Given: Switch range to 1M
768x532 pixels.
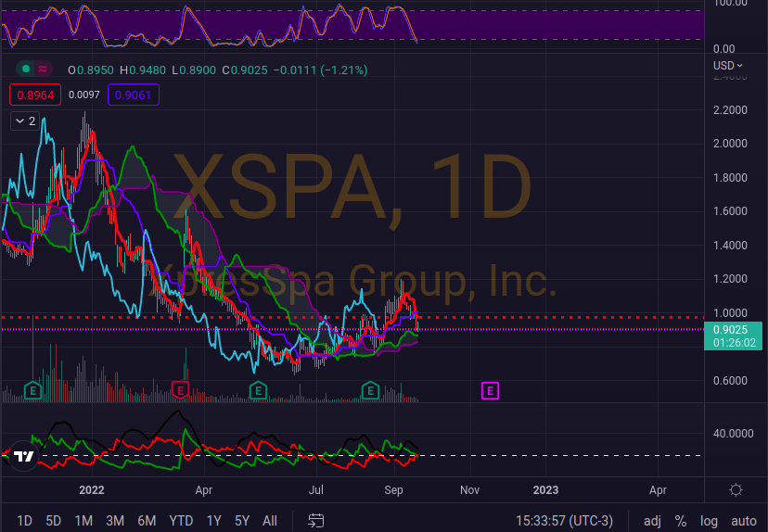Looking at the screenshot, I should [x=83, y=520].
